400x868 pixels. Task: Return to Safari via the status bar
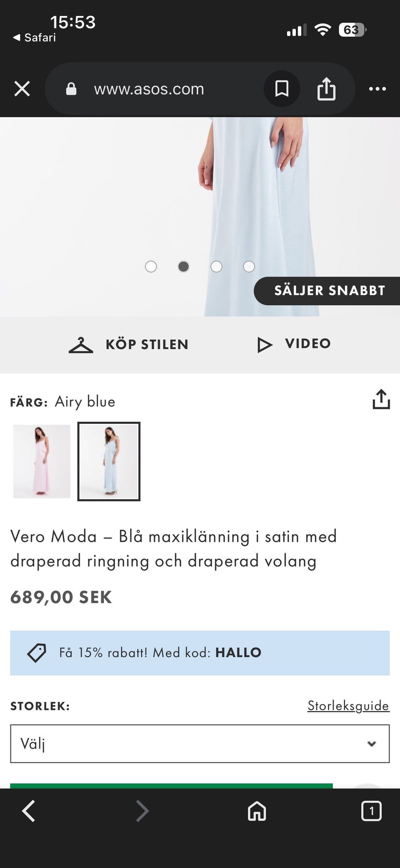point(34,38)
